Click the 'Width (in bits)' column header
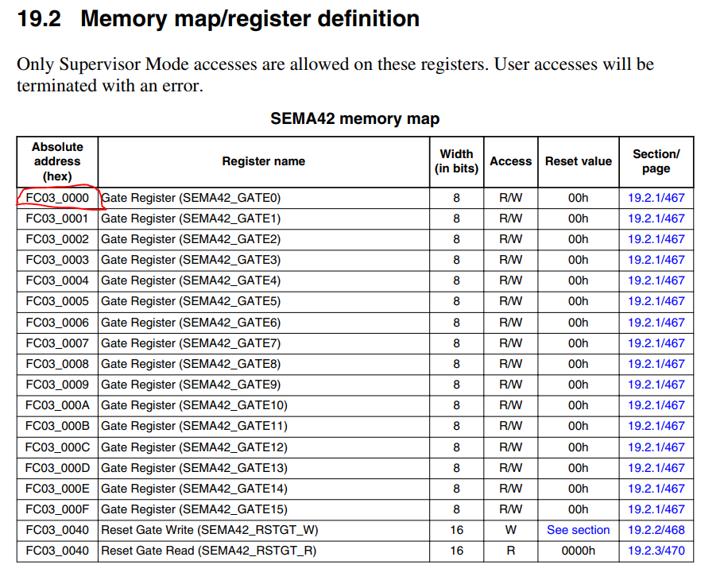This screenshot has height=584, width=728. click(456, 161)
